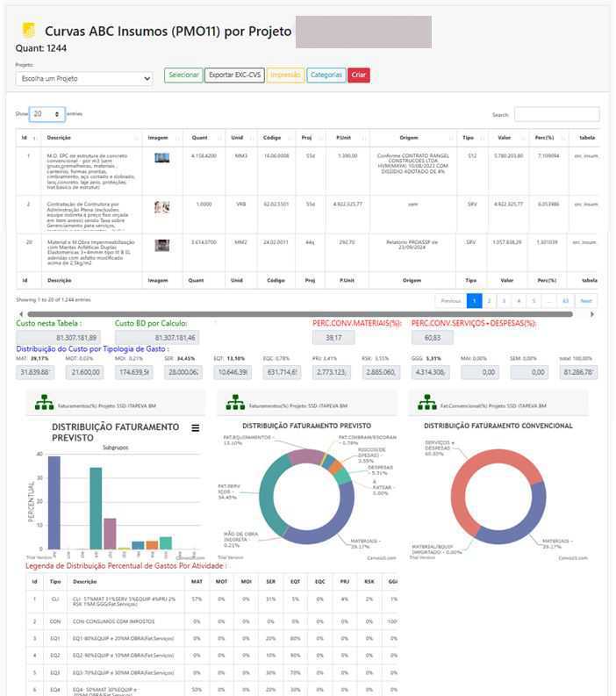Open image thumbnail in row 20

tap(161, 246)
